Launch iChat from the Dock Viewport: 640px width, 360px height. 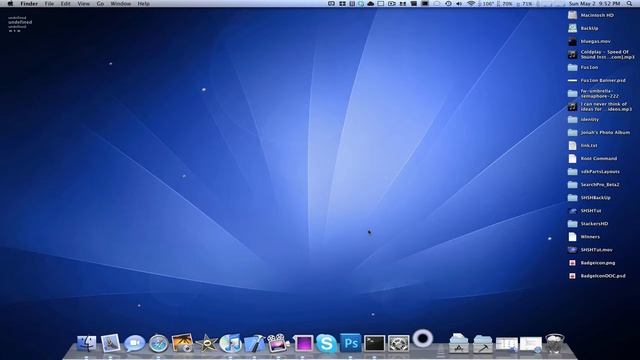coord(134,343)
